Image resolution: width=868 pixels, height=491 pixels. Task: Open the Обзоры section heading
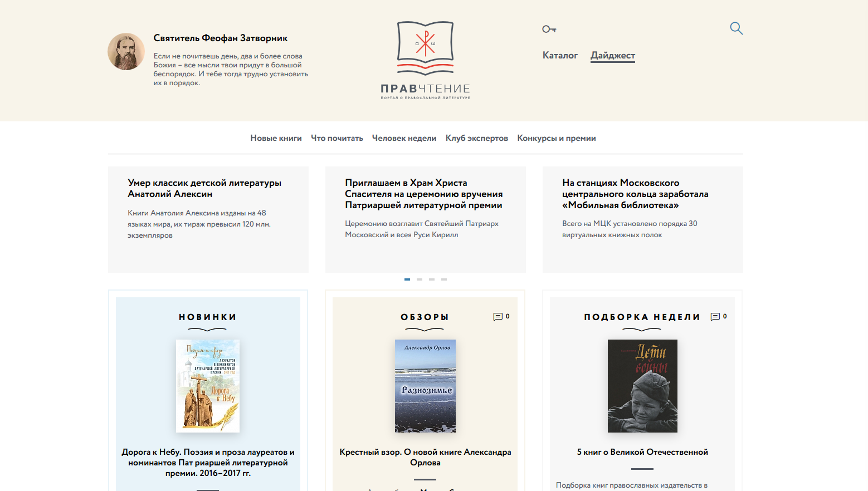[x=425, y=317]
